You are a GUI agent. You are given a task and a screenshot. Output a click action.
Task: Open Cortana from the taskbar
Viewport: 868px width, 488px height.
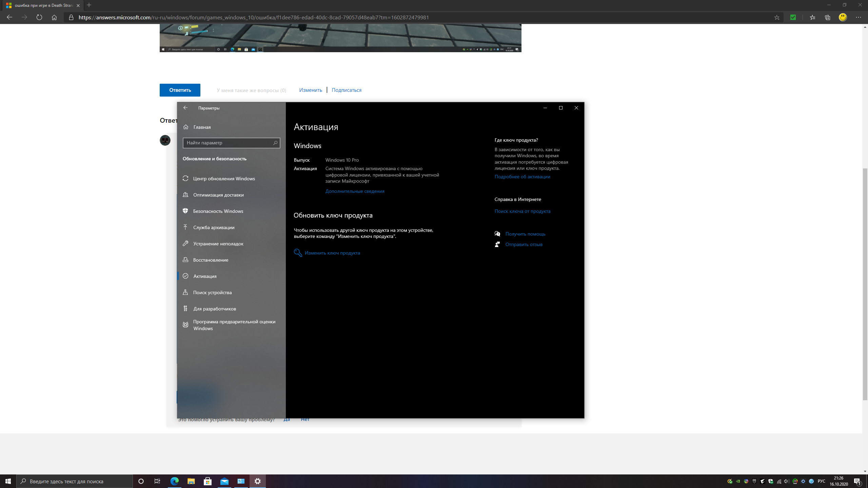[141, 481]
